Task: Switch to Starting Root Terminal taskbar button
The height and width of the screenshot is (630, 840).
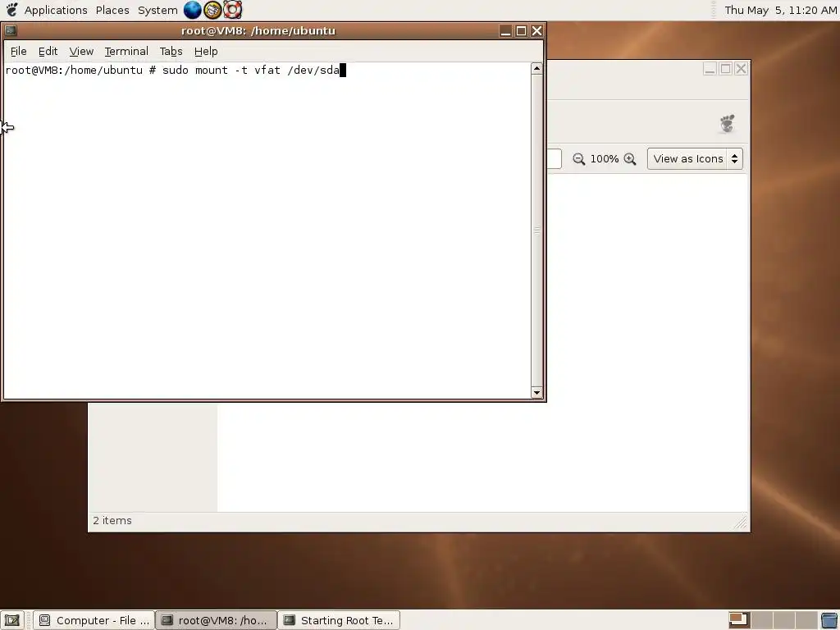Action: click(x=339, y=620)
